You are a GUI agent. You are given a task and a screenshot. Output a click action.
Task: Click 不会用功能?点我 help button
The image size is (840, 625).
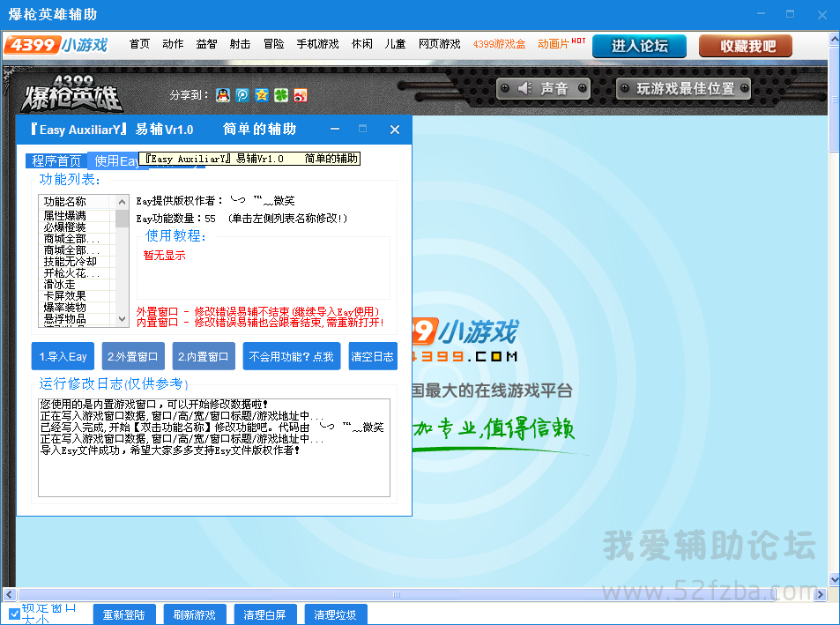[x=292, y=356]
